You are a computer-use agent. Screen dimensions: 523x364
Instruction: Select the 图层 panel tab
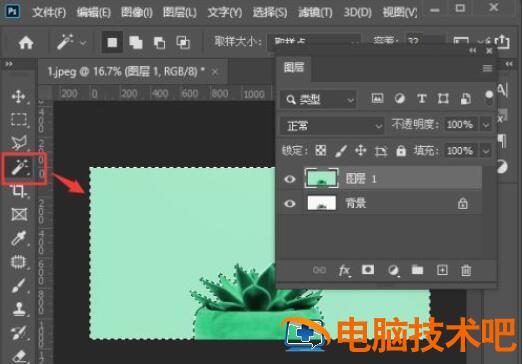click(x=294, y=67)
